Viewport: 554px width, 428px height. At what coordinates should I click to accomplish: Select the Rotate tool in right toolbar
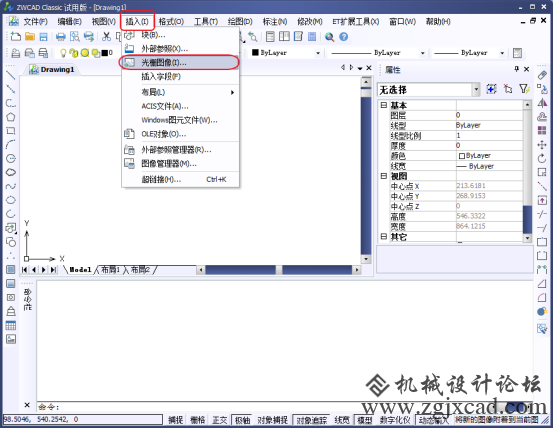coord(542,158)
